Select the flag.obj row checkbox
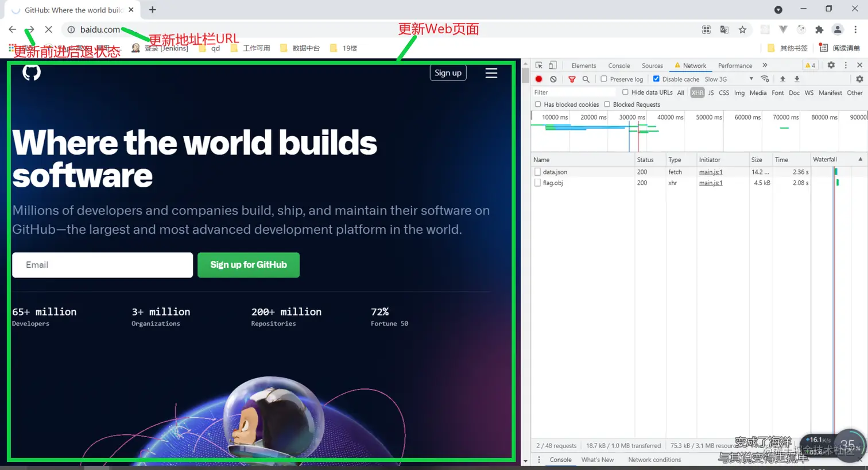This screenshot has width=868, height=470. 537,183
